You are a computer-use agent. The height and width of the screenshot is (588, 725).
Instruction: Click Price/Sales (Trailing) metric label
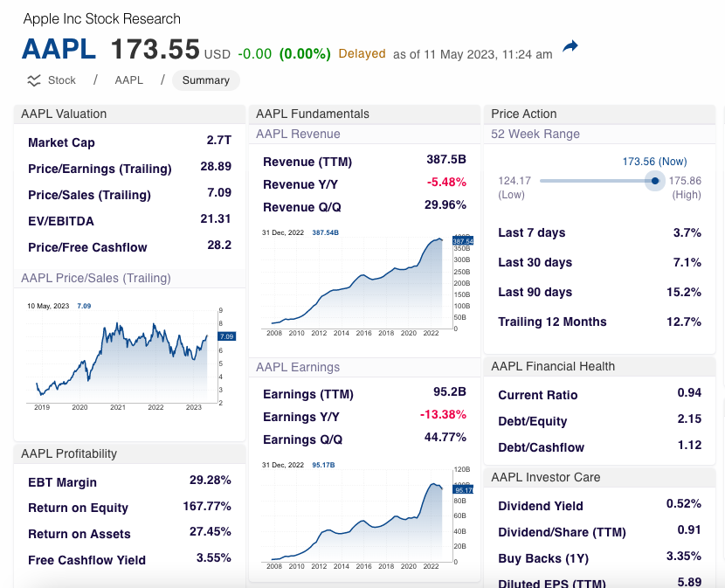(x=90, y=195)
